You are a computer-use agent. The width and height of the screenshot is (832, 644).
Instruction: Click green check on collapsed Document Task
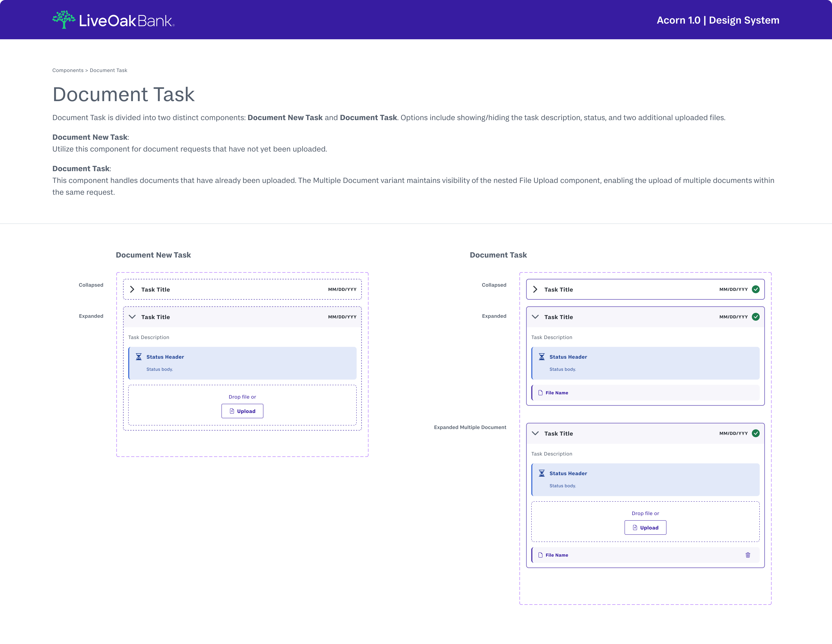click(x=755, y=289)
